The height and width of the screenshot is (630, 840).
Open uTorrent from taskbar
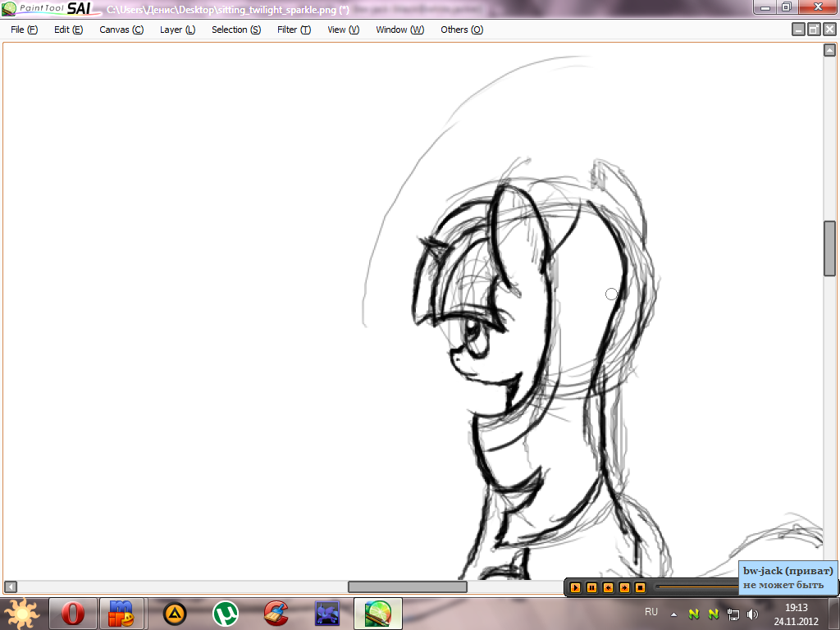coord(226,614)
